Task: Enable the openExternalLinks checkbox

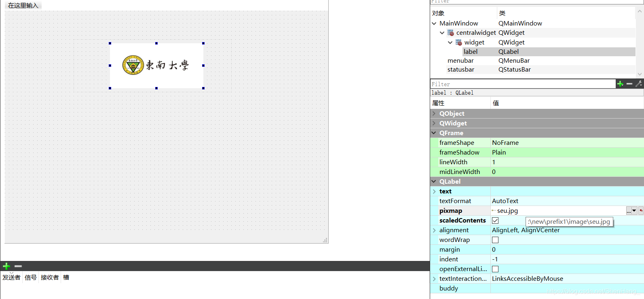Action: tap(495, 269)
